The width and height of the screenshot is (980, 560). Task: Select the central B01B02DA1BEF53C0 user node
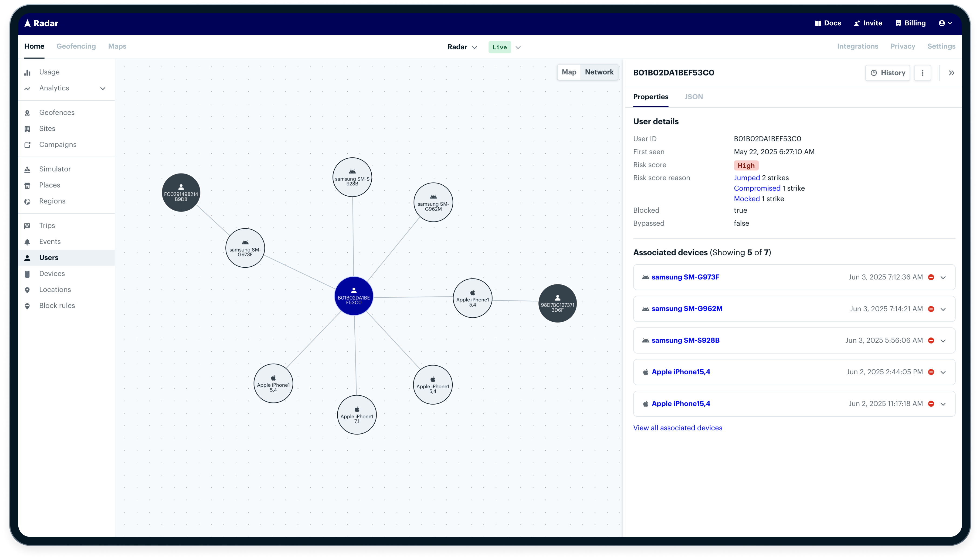[354, 296]
